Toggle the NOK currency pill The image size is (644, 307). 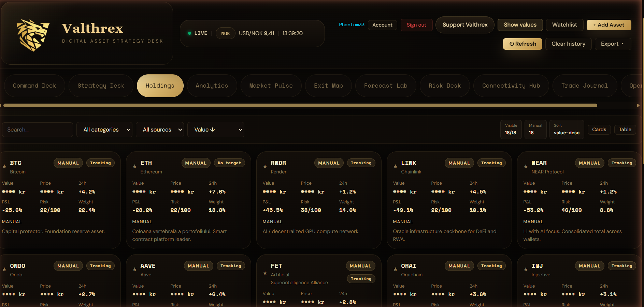tap(225, 33)
